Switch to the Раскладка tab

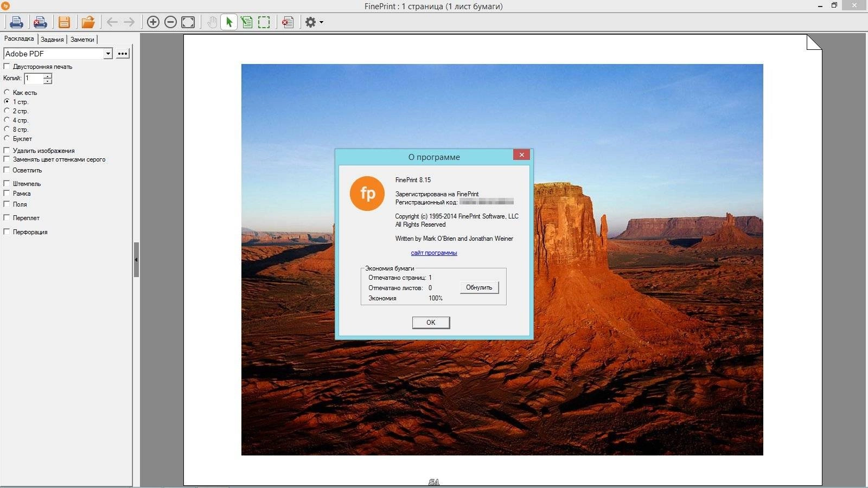[x=19, y=38]
